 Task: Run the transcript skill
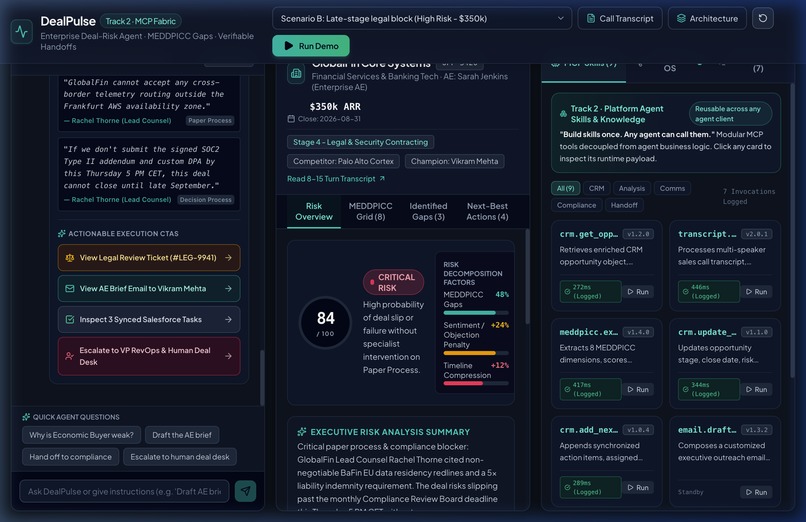click(757, 291)
